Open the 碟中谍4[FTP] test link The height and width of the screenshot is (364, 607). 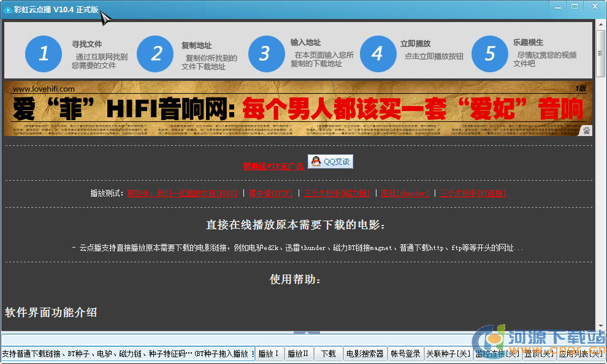270,193
